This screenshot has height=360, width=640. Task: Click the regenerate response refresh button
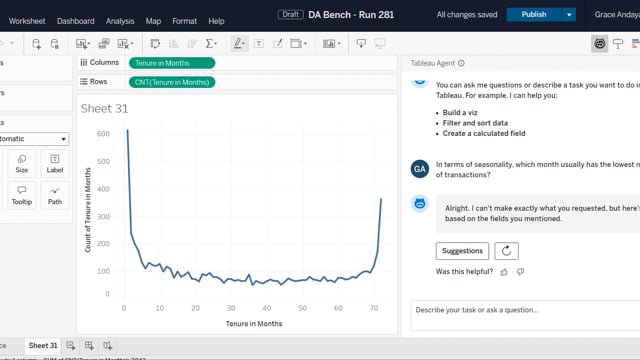pos(507,251)
